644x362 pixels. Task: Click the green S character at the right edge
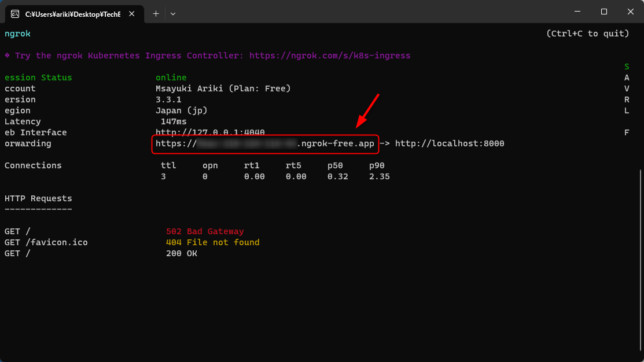pos(626,66)
